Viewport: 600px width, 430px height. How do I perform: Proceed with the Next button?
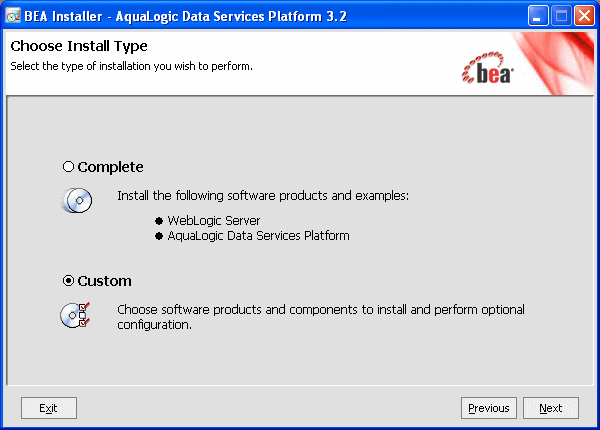point(551,408)
